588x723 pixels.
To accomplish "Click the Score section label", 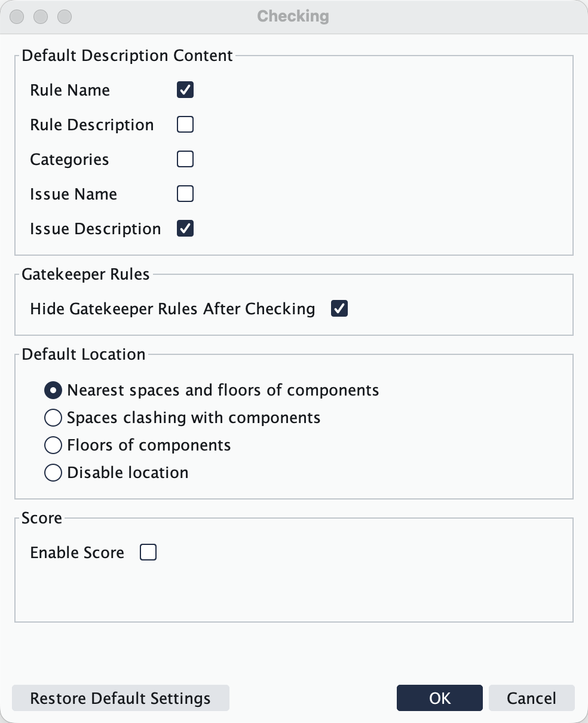I will pos(41,517).
